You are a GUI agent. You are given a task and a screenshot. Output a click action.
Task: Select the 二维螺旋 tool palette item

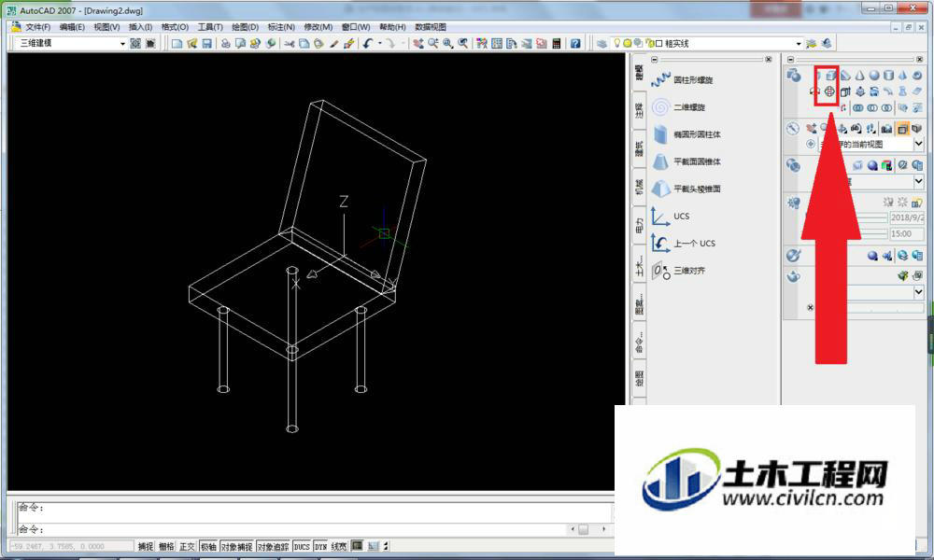(x=678, y=107)
